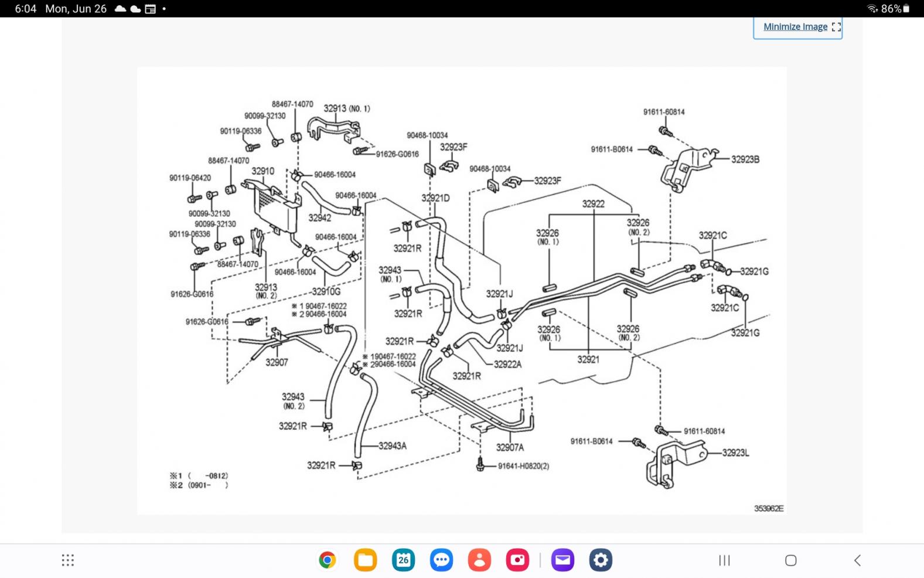Open the blue Messages app
Image resolution: width=924 pixels, height=578 pixels.
[x=441, y=560]
